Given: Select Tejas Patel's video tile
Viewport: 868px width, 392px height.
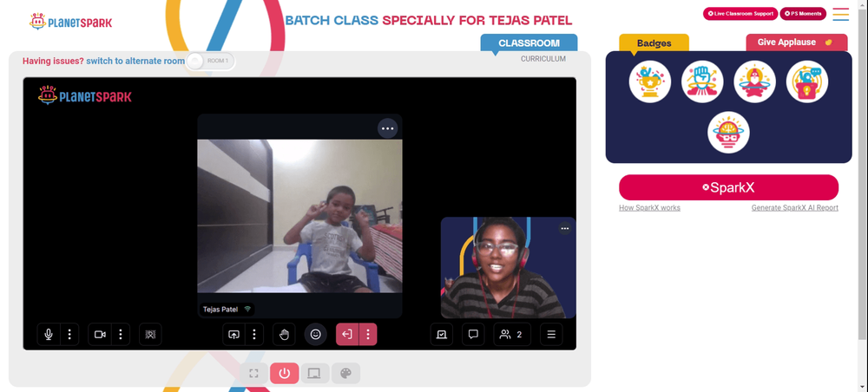Looking at the screenshot, I should (x=299, y=216).
